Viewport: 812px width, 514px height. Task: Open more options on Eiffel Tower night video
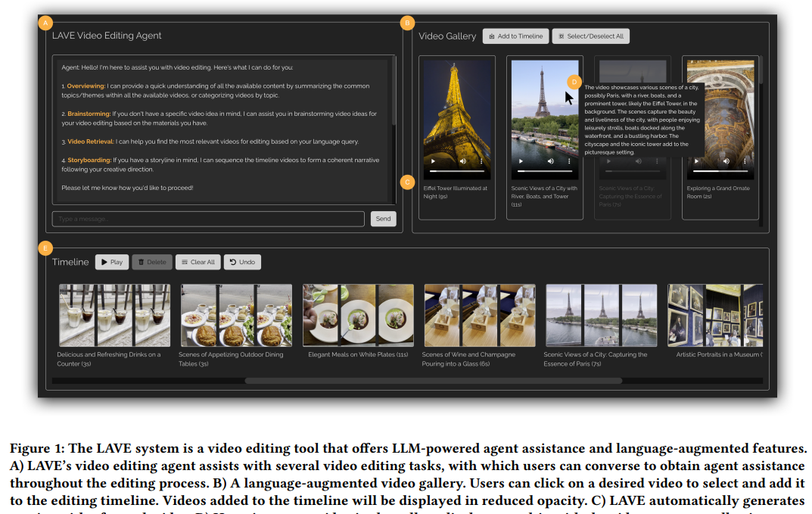(481, 161)
